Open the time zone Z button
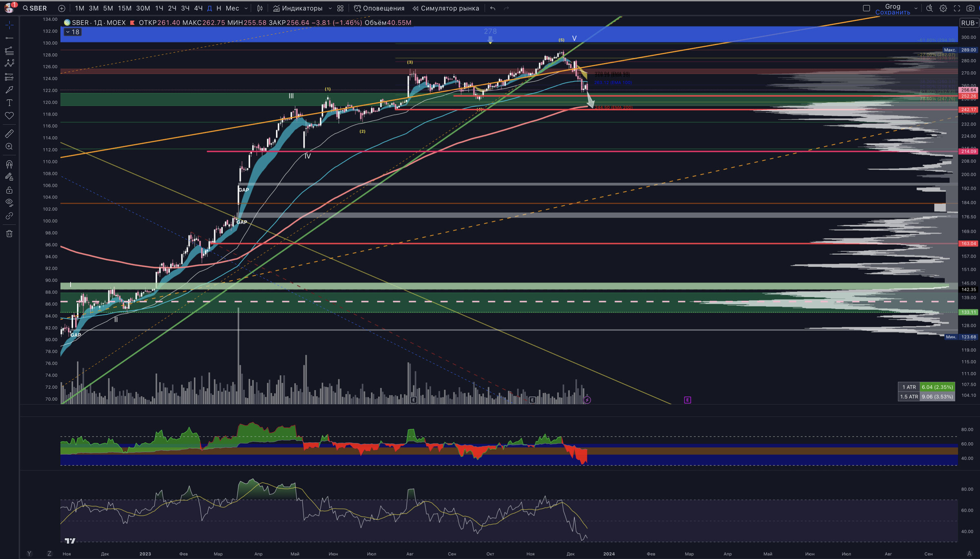 (x=49, y=554)
